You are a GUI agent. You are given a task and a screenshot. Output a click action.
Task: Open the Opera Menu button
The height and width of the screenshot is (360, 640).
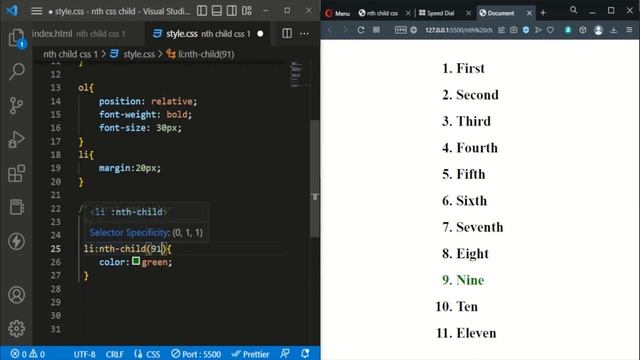pos(338,13)
